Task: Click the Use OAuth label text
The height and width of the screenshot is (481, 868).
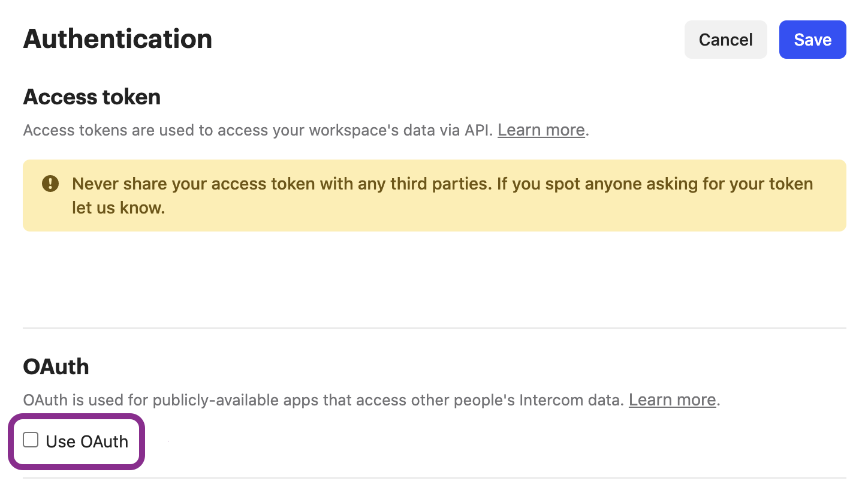Action: (87, 441)
